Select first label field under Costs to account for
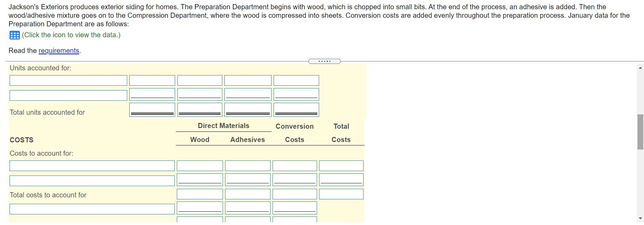Image resolution: width=644 pixels, height=225 pixels. pos(92,166)
